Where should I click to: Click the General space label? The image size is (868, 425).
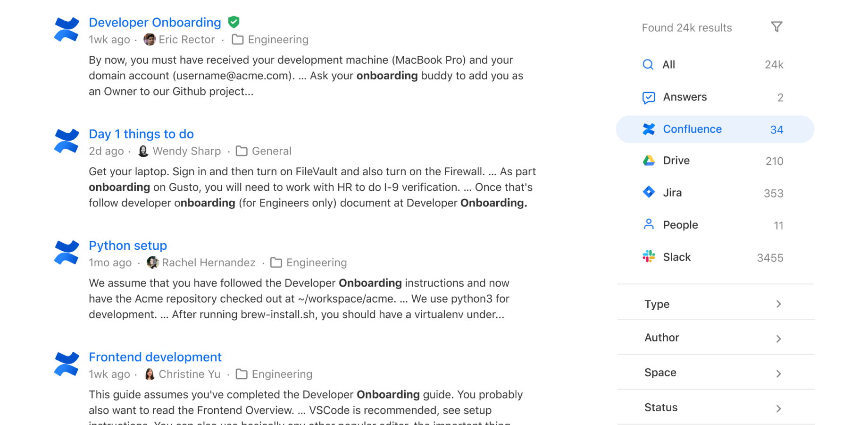(272, 151)
